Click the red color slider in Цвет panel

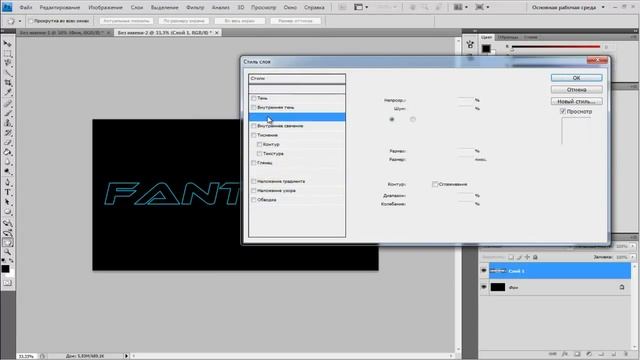[556, 47]
